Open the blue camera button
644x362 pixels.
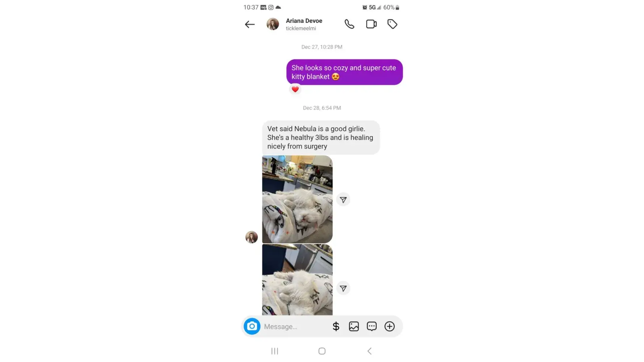tap(252, 326)
